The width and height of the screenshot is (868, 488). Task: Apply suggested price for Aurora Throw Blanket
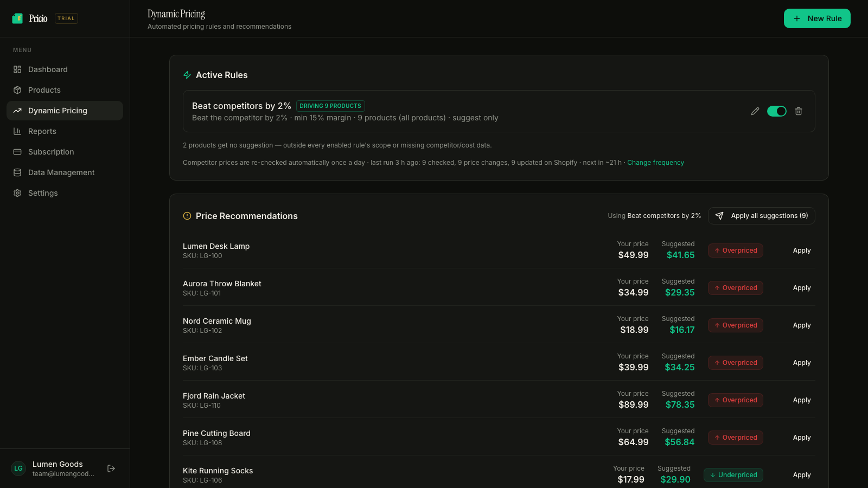pyautogui.click(x=802, y=288)
